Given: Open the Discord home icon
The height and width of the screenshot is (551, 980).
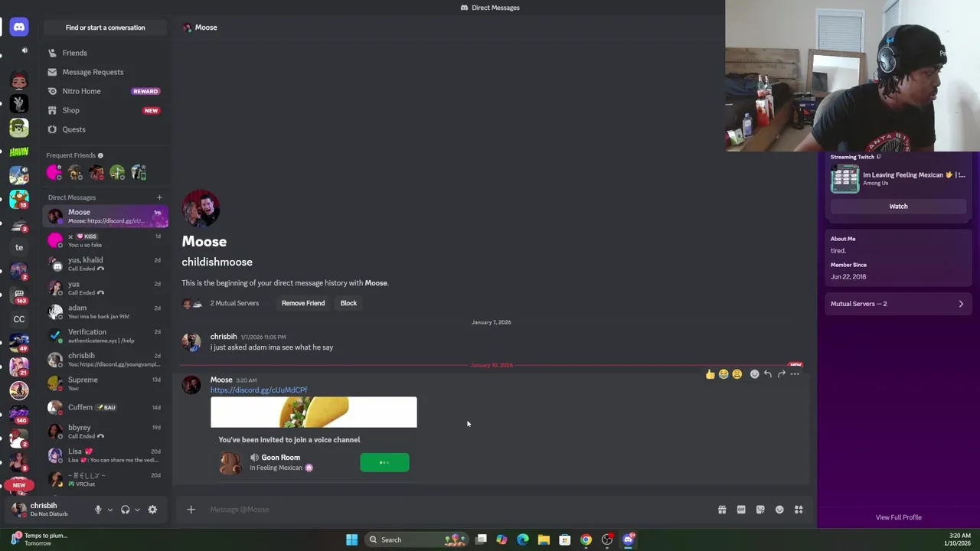Looking at the screenshot, I should point(19,27).
